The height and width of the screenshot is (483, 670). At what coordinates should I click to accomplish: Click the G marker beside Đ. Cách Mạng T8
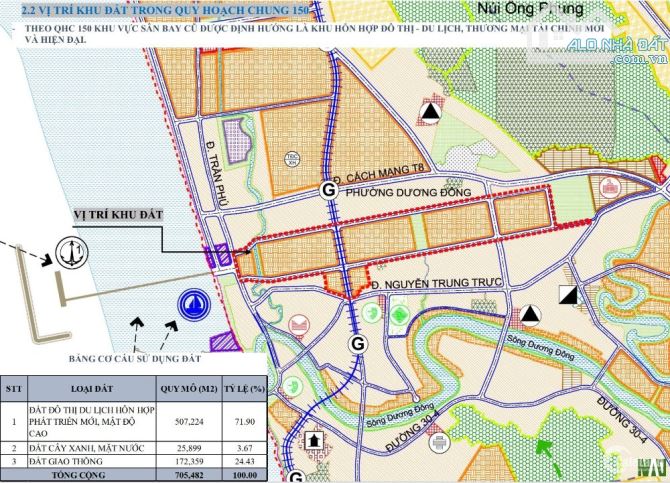coord(326,190)
